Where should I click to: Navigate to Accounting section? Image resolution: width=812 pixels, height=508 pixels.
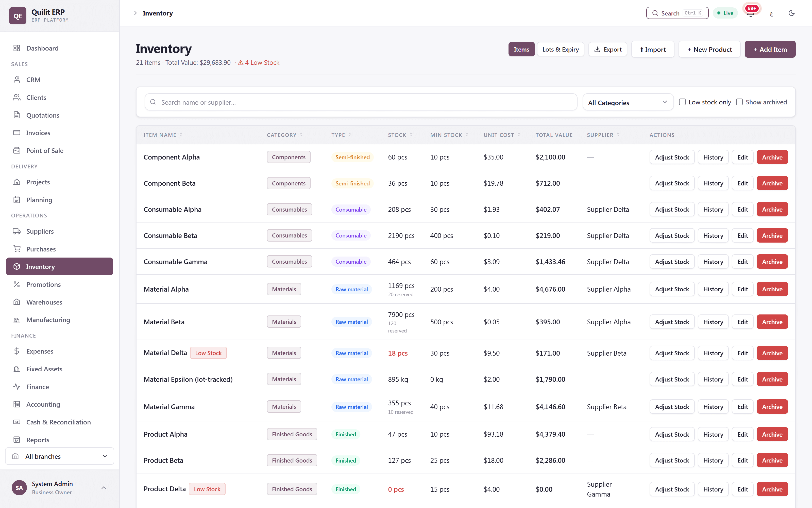tap(60, 404)
